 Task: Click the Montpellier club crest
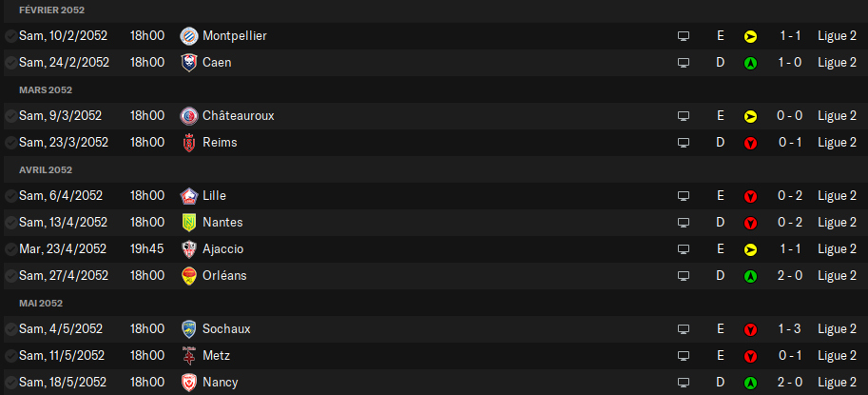tap(189, 36)
